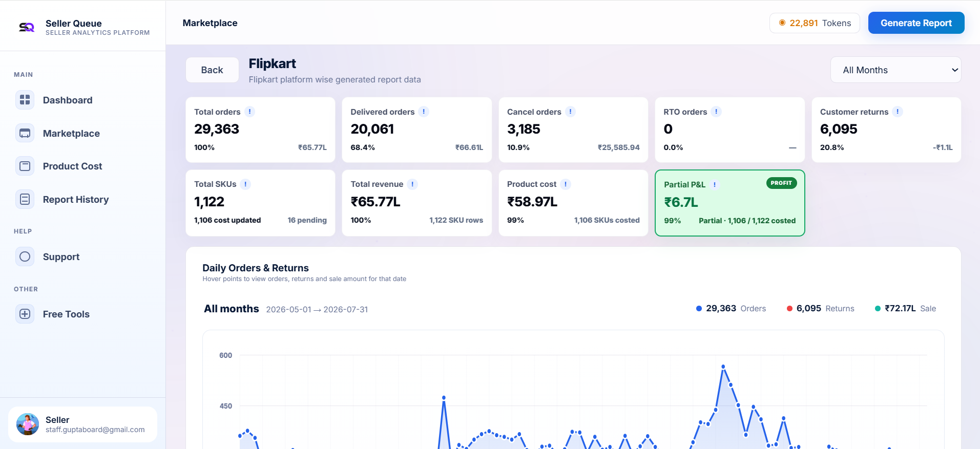
Task: Click the seller profile avatar
Action: point(28,424)
